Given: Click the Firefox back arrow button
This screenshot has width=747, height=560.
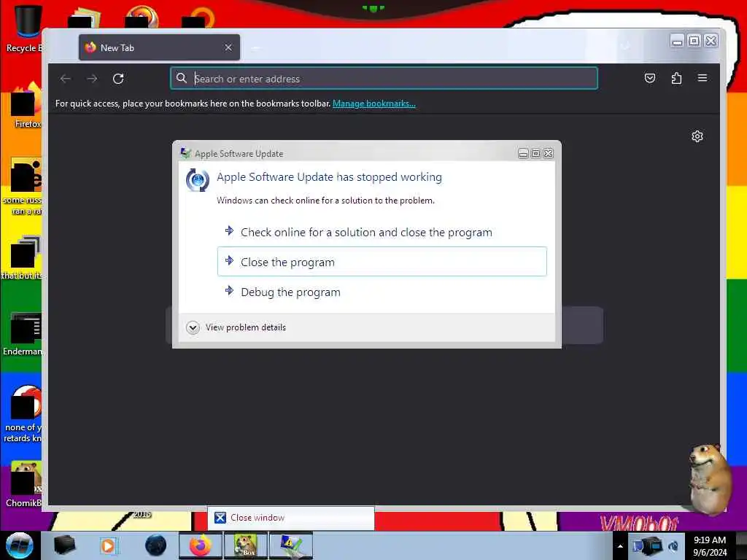Looking at the screenshot, I should 66,79.
